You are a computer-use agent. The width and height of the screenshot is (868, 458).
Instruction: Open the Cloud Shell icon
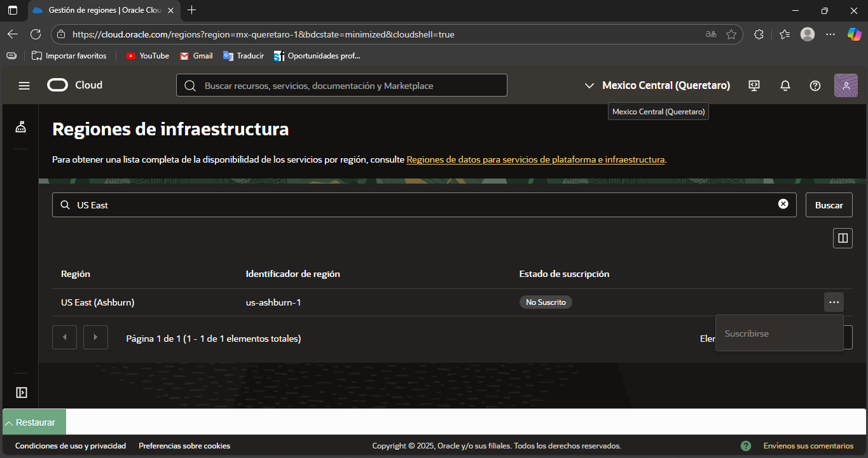(x=754, y=85)
